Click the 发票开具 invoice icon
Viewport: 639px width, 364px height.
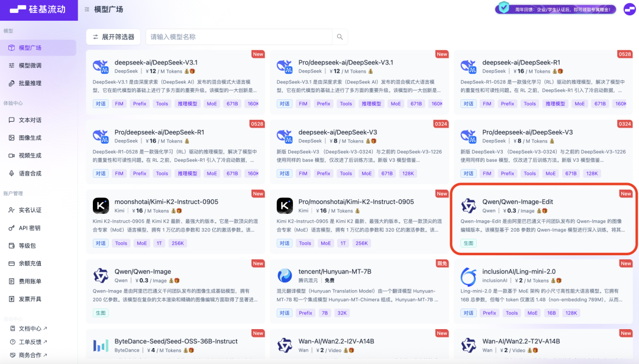pos(11,299)
